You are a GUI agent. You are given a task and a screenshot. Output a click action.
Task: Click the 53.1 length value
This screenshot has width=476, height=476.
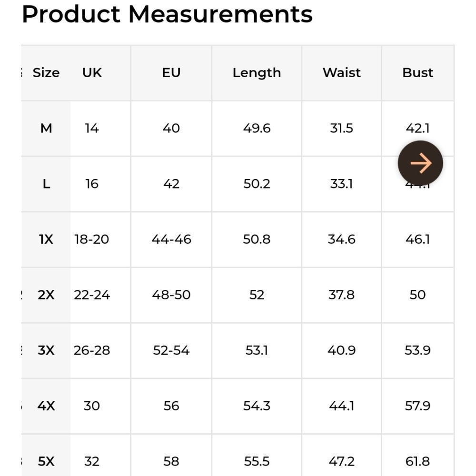point(257,351)
